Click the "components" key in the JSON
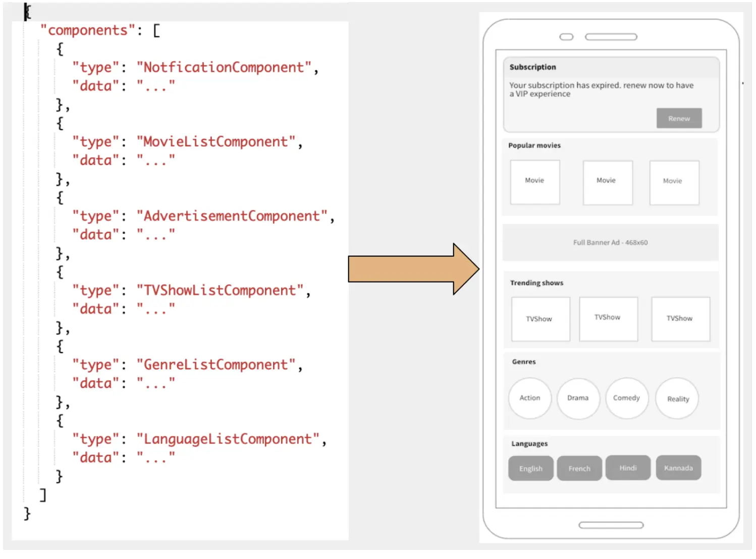 [x=88, y=30]
